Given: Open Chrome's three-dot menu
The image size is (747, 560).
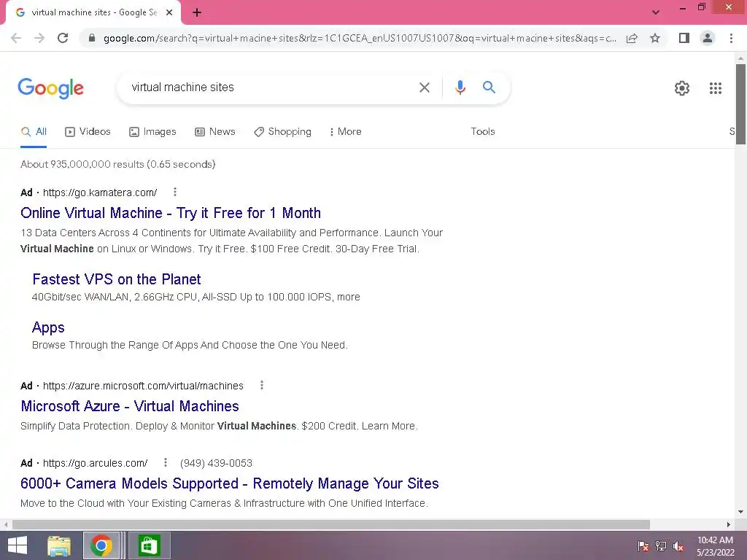Looking at the screenshot, I should [x=731, y=38].
